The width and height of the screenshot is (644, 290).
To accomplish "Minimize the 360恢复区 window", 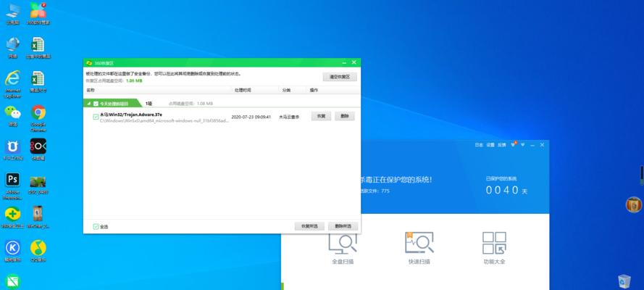I will (x=344, y=63).
